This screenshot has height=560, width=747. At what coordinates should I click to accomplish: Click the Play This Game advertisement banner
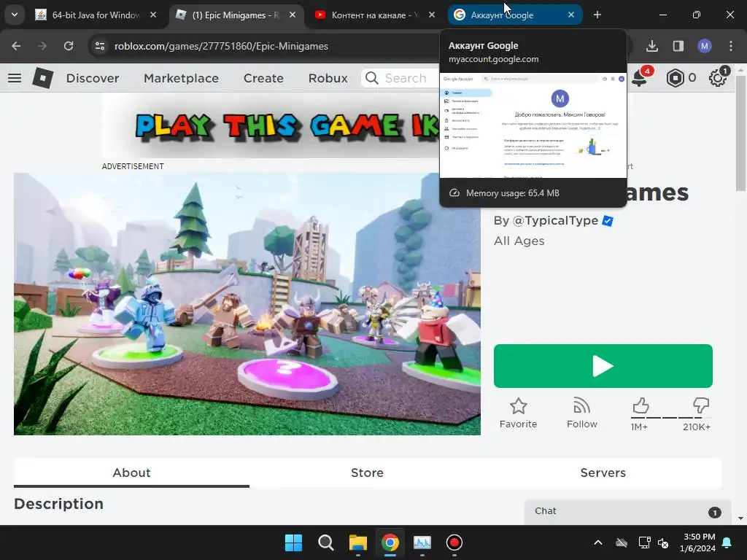click(x=271, y=125)
